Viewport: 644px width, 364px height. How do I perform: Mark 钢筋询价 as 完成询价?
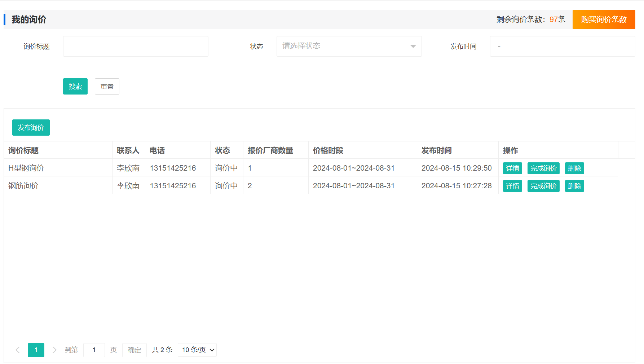click(x=543, y=186)
